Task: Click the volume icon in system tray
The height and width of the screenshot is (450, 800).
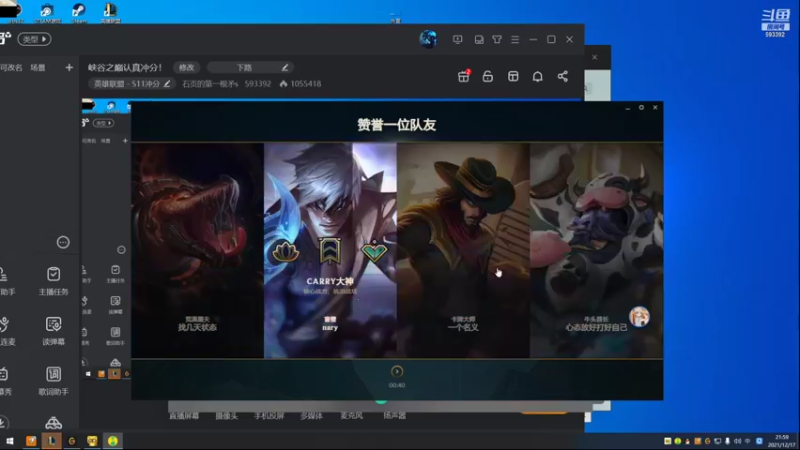Action: click(x=737, y=441)
